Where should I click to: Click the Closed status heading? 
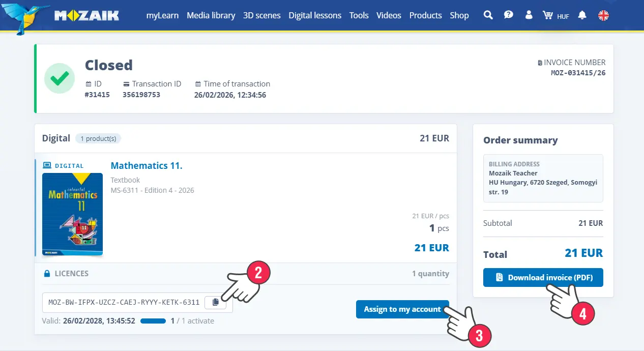point(108,65)
